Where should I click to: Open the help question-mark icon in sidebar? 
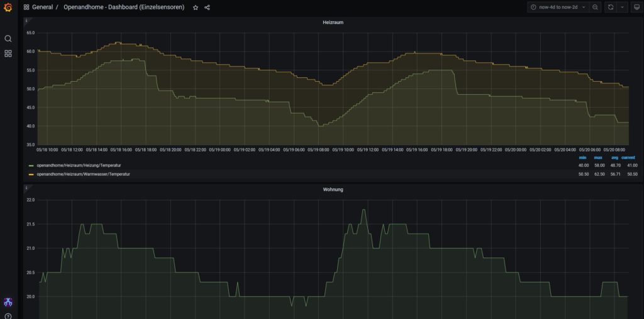8,316
